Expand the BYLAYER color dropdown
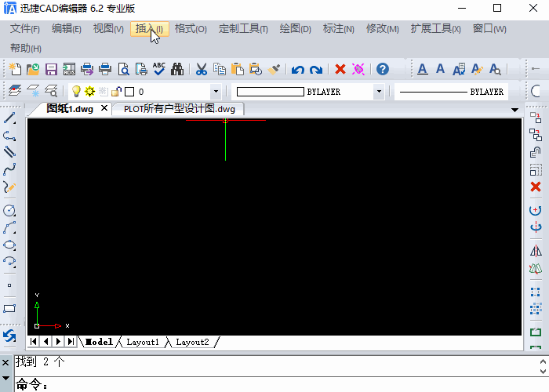The image size is (549, 392). (379, 92)
